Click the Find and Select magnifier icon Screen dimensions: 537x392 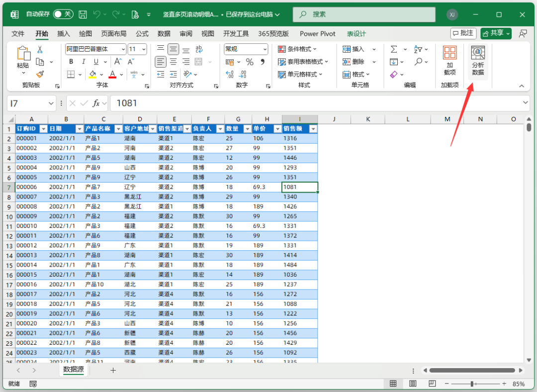tap(418, 62)
